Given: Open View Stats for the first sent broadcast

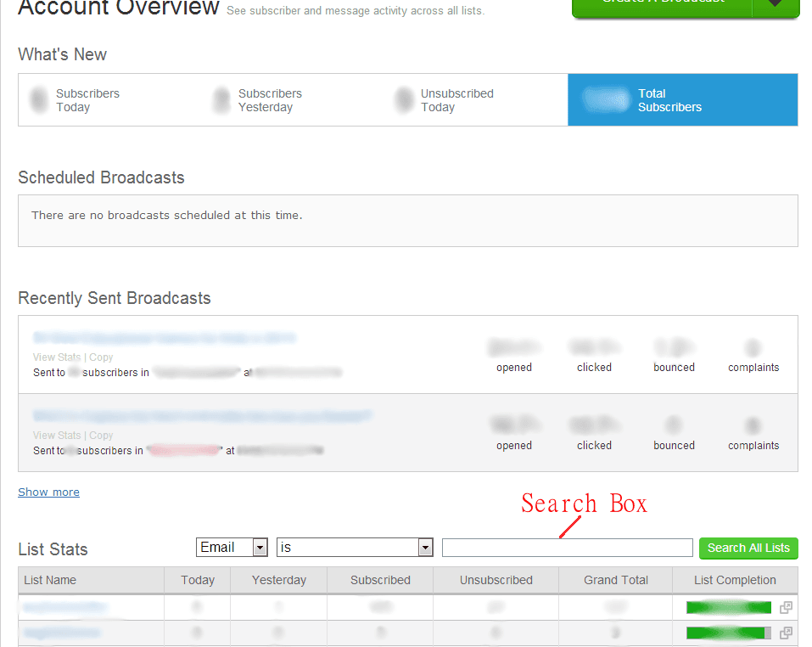Looking at the screenshot, I should tap(57, 357).
